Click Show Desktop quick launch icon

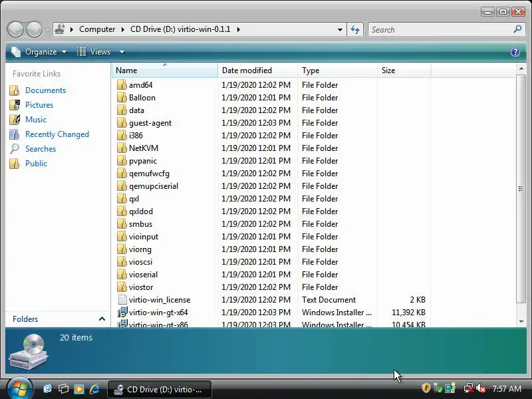(x=63, y=389)
